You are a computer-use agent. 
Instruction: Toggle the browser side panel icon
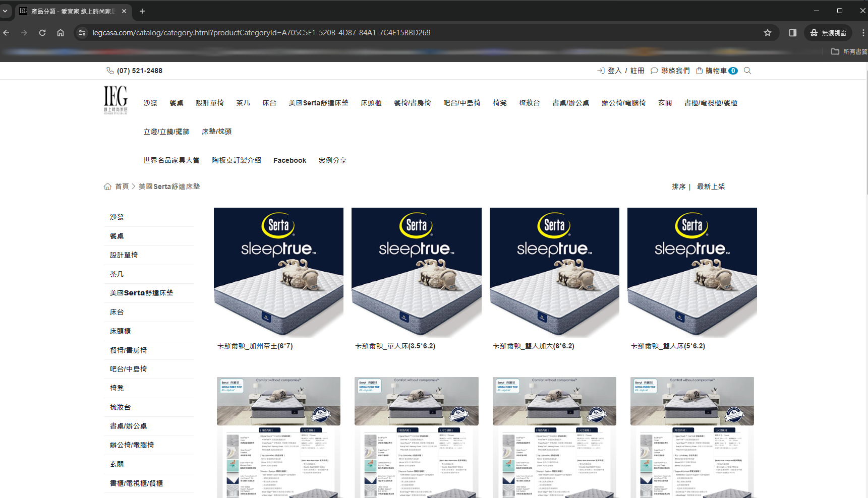tap(793, 33)
